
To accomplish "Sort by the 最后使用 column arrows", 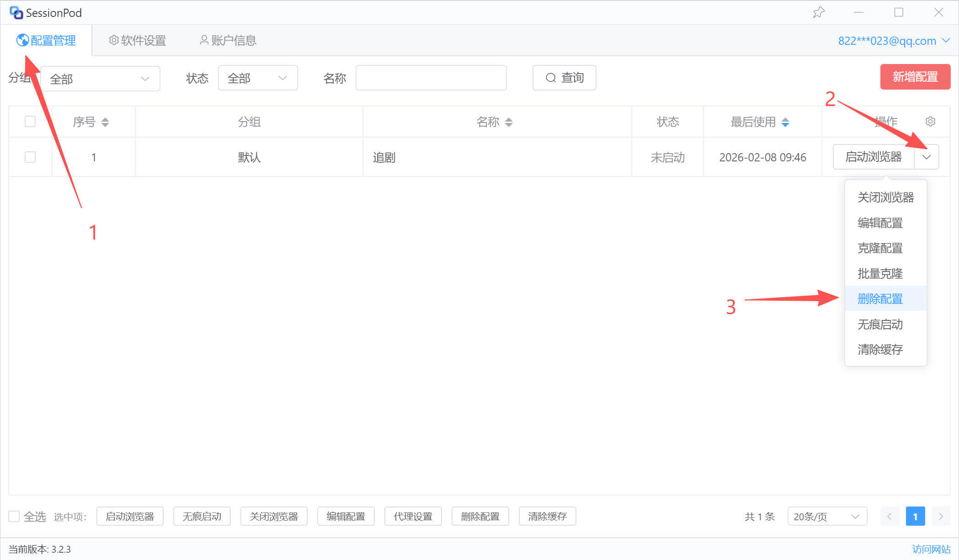I will tap(785, 122).
